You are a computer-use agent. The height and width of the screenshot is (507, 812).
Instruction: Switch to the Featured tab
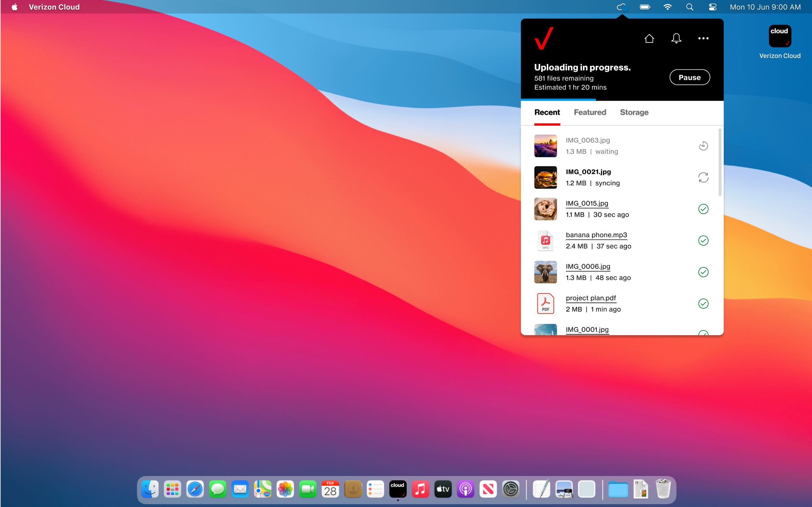click(590, 112)
